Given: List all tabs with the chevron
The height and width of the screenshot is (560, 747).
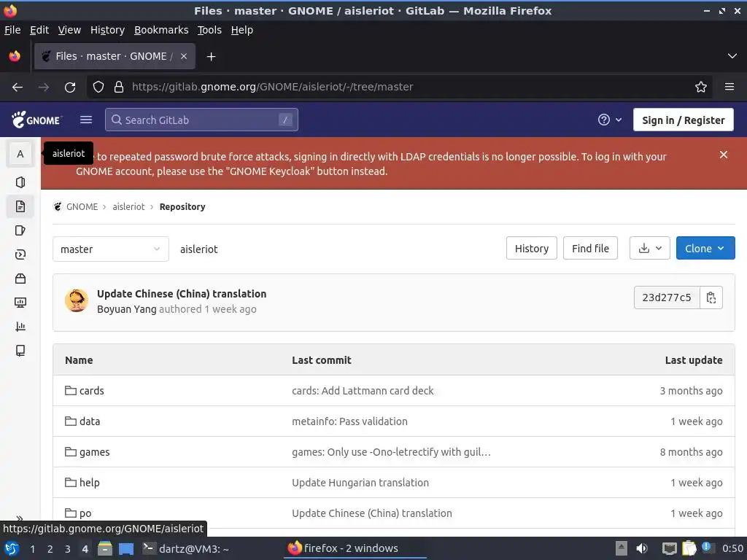Looking at the screenshot, I should point(732,56).
